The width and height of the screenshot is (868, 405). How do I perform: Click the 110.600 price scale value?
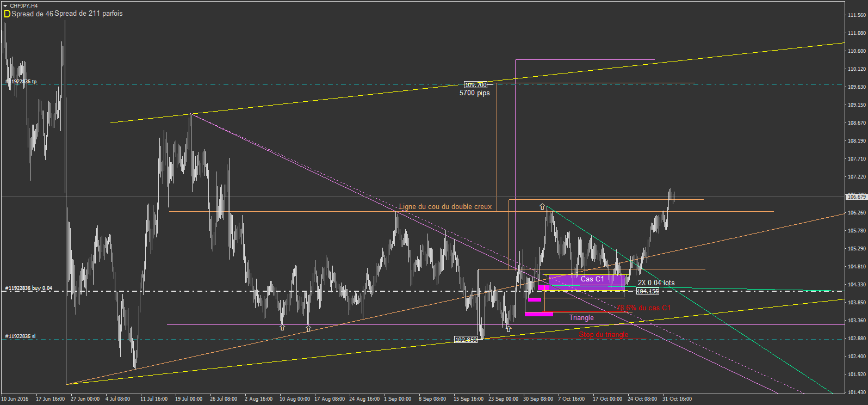tap(857, 51)
